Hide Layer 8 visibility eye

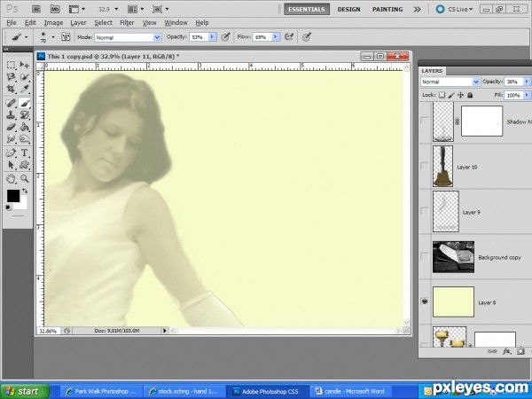tap(425, 301)
